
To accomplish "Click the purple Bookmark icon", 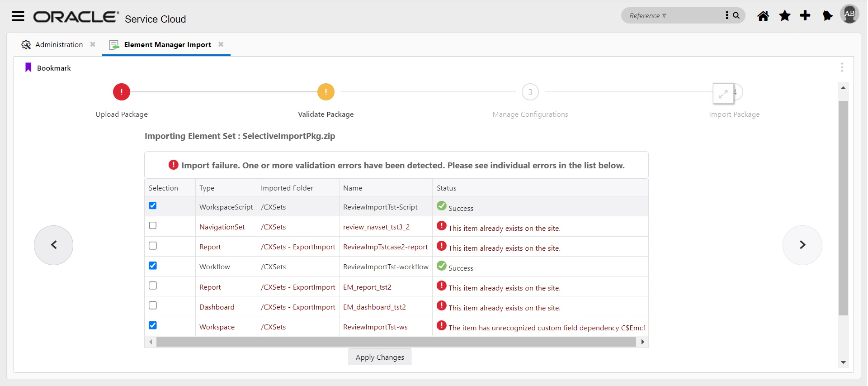I will [28, 68].
